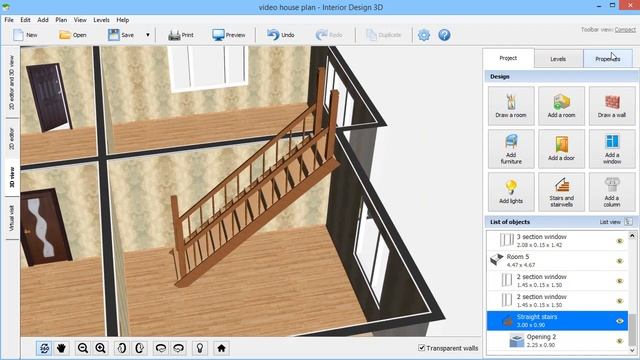This screenshot has height=360, width=640.
Task: Open the File menu
Action: (9, 20)
